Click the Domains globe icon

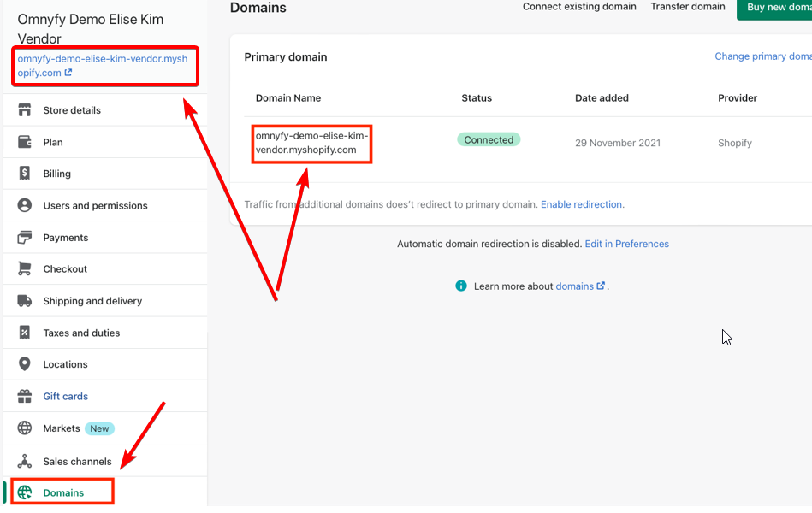24,492
